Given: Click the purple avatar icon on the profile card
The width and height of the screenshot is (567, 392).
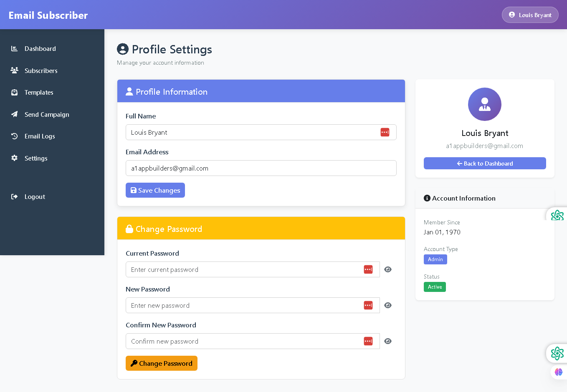Looking at the screenshot, I should point(484,104).
